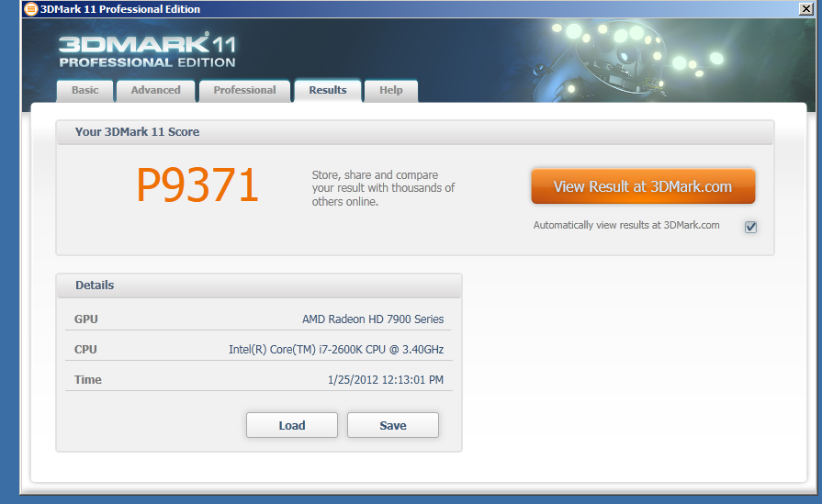822x504 pixels.
Task: Click the 3DMark 11 Professional Edition logo
Action: pyautogui.click(x=147, y=50)
